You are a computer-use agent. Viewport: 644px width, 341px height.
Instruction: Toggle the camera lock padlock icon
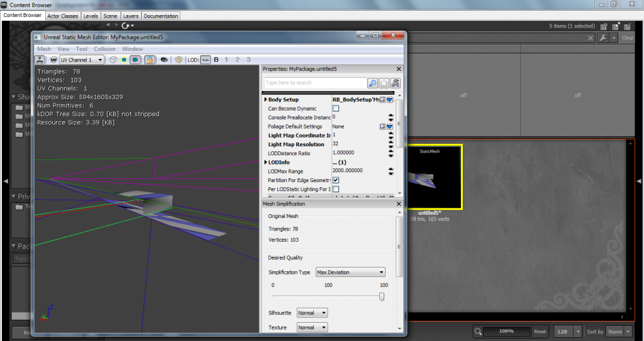tap(150, 60)
